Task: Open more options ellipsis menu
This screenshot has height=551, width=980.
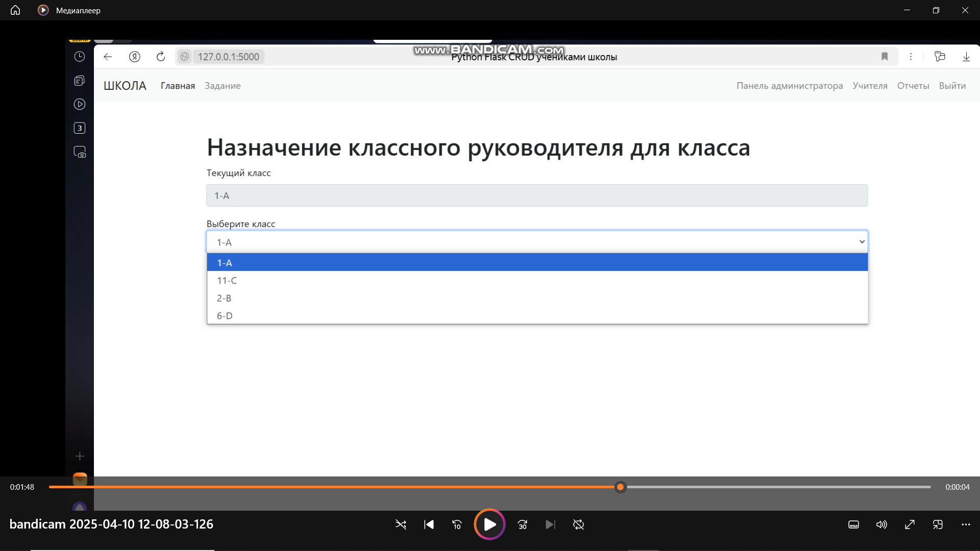Action: click(x=966, y=524)
